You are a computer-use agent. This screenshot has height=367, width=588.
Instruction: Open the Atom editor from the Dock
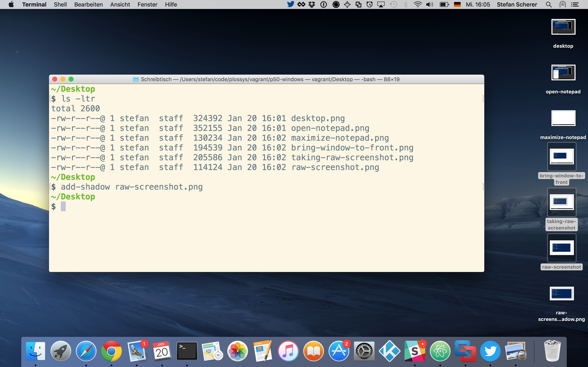440,351
